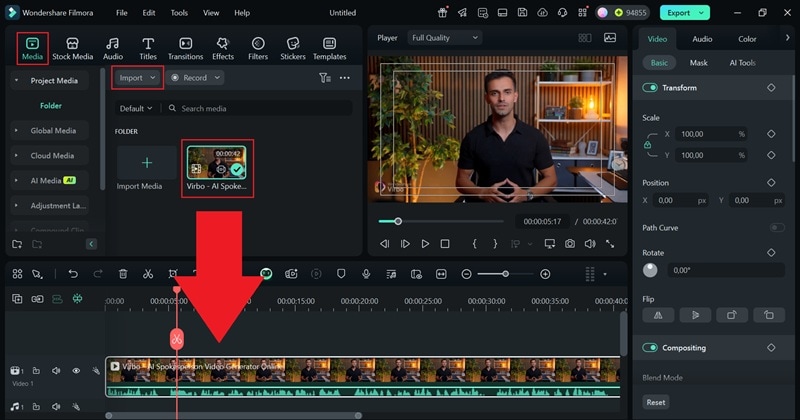Image resolution: width=800 pixels, height=420 pixels.
Task: Open the Edit menu
Action: pos(149,13)
